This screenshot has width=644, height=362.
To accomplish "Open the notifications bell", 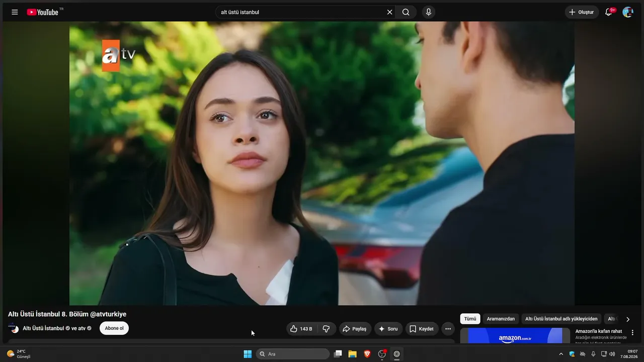I will pos(609,12).
